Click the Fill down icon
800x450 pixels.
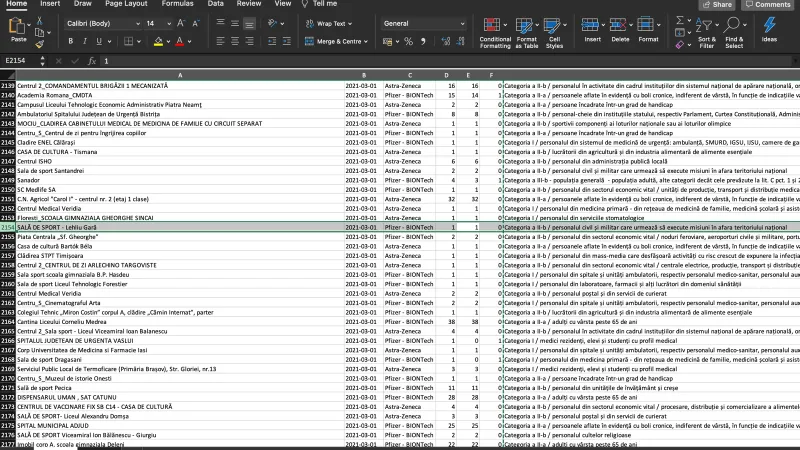[x=680, y=33]
